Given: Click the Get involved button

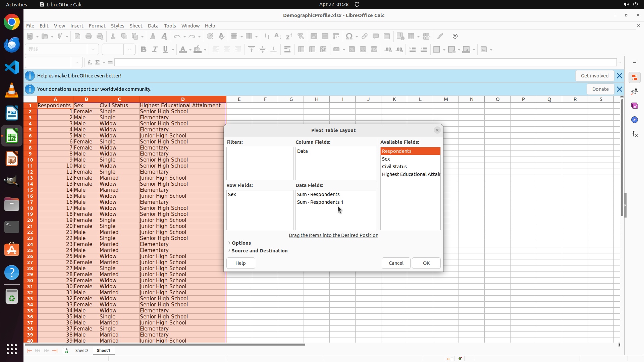Looking at the screenshot, I should [594, 76].
